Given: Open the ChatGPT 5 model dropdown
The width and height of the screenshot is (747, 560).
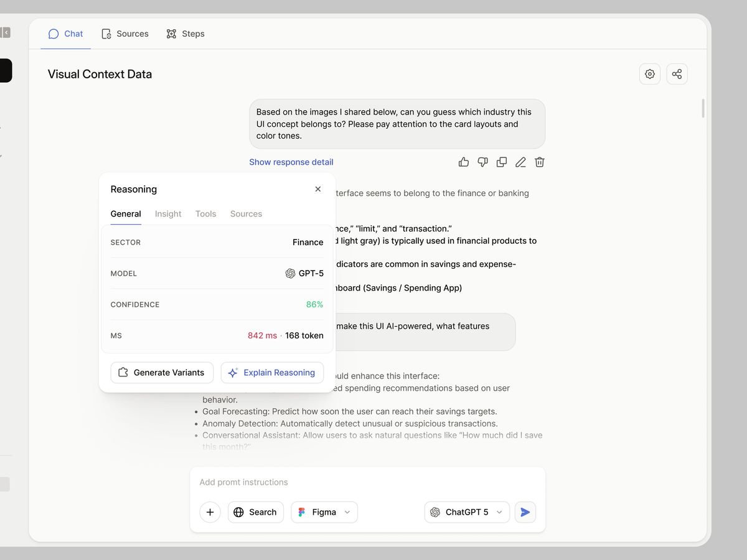Looking at the screenshot, I should 467,512.
